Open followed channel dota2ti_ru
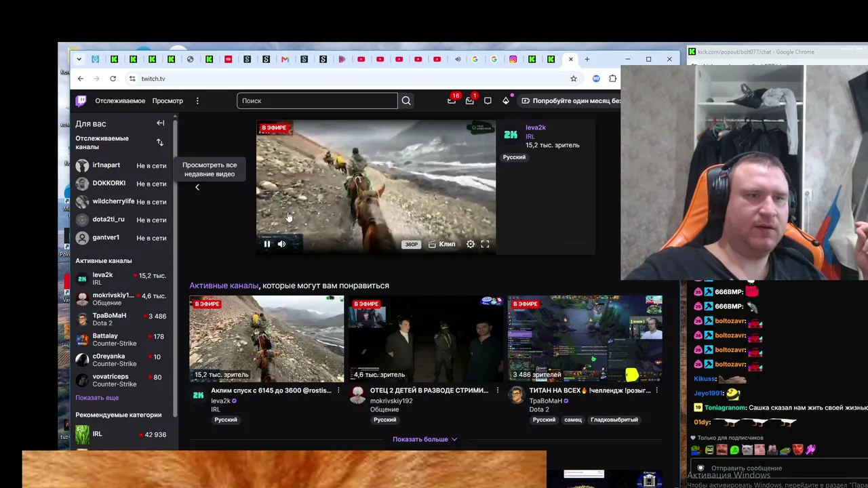The width and height of the screenshot is (868, 488). 121,220
